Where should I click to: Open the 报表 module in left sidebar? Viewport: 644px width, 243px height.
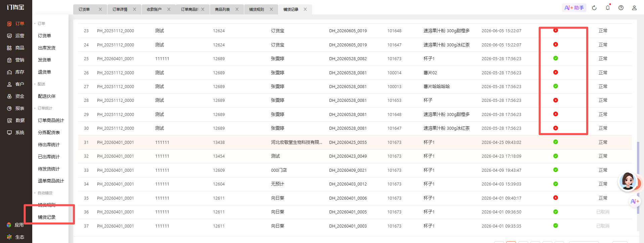[16, 108]
